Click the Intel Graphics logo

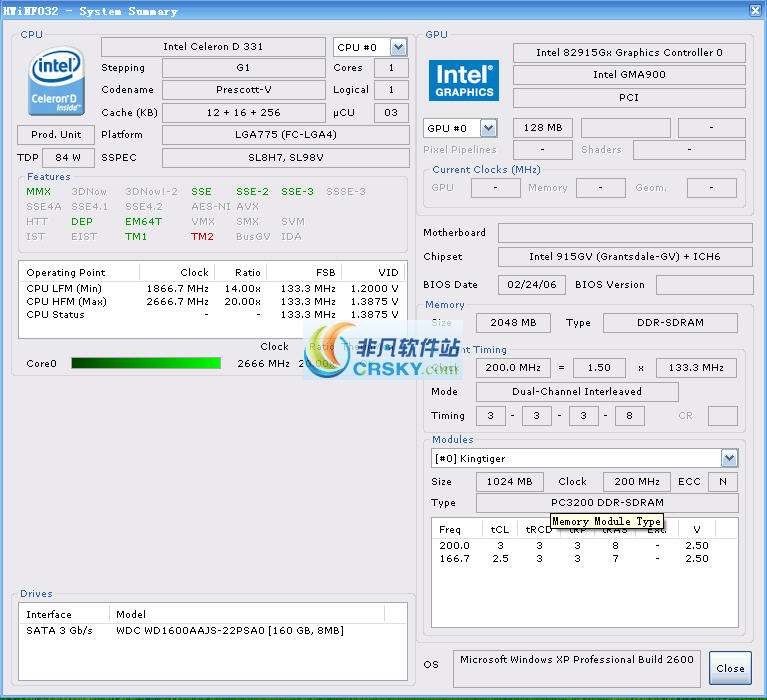tap(464, 81)
